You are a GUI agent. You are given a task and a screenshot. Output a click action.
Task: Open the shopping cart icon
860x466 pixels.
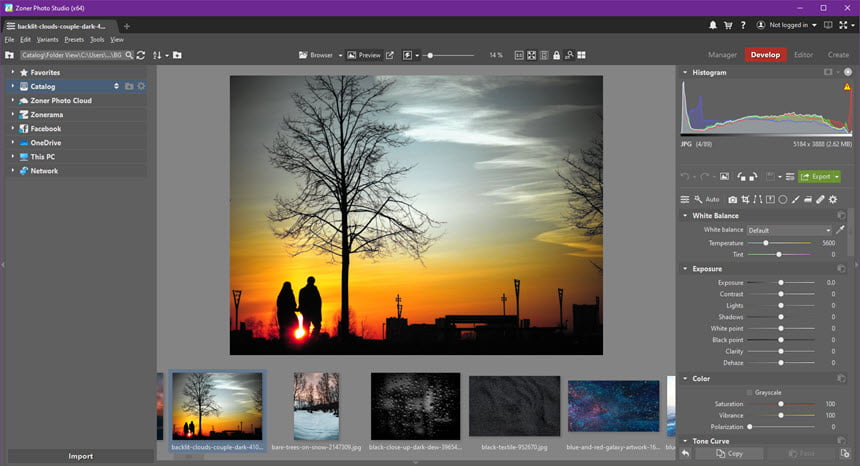[x=728, y=25]
